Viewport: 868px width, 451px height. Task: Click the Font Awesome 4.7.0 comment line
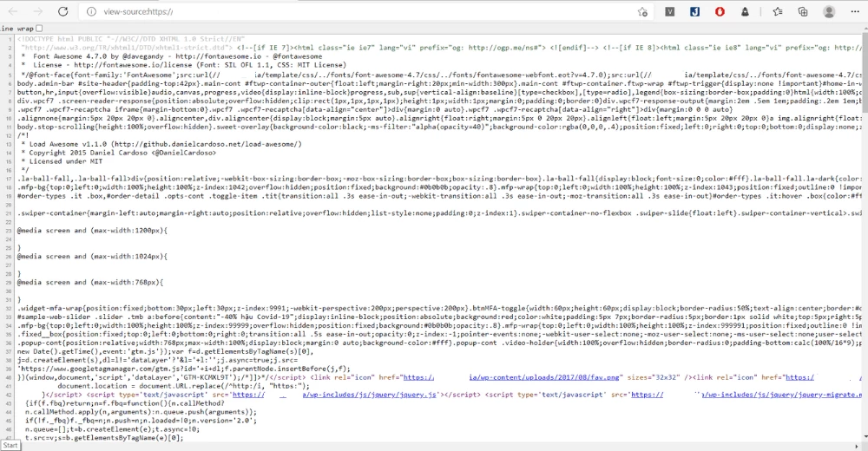click(x=172, y=56)
